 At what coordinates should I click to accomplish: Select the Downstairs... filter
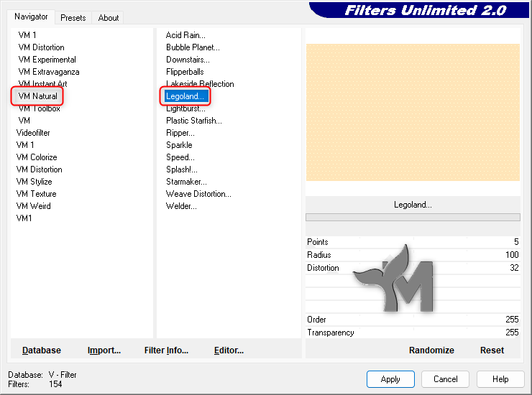[x=188, y=60]
